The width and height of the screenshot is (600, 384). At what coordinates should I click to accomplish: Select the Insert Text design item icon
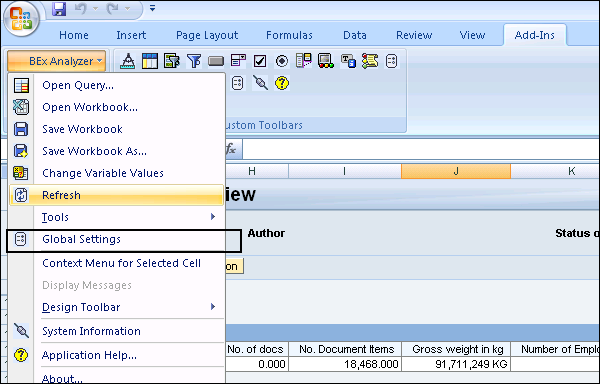click(x=348, y=61)
